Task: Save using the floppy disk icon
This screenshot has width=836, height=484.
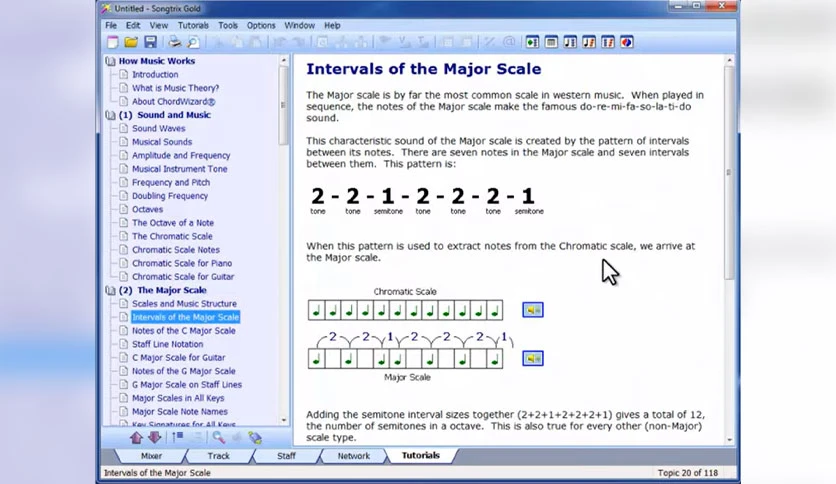Action: click(151, 42)
